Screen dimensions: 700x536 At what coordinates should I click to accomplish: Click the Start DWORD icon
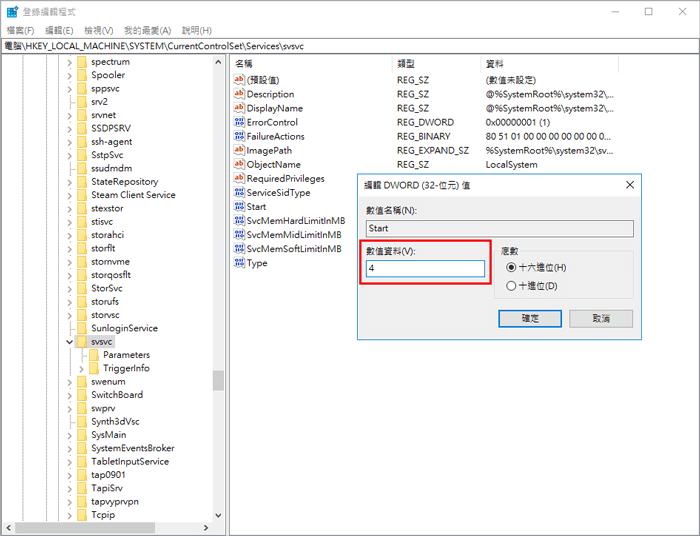239,206
